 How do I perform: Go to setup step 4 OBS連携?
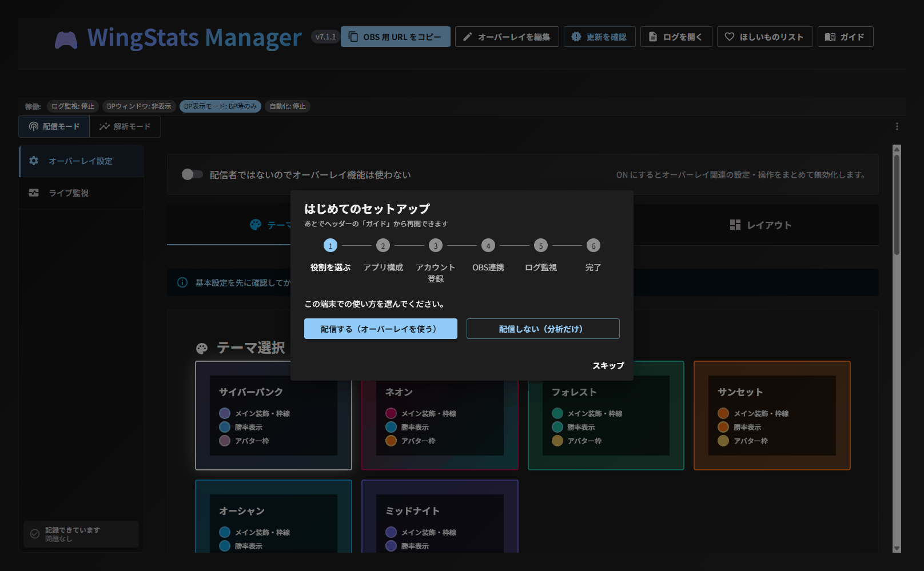click(488, 256)
